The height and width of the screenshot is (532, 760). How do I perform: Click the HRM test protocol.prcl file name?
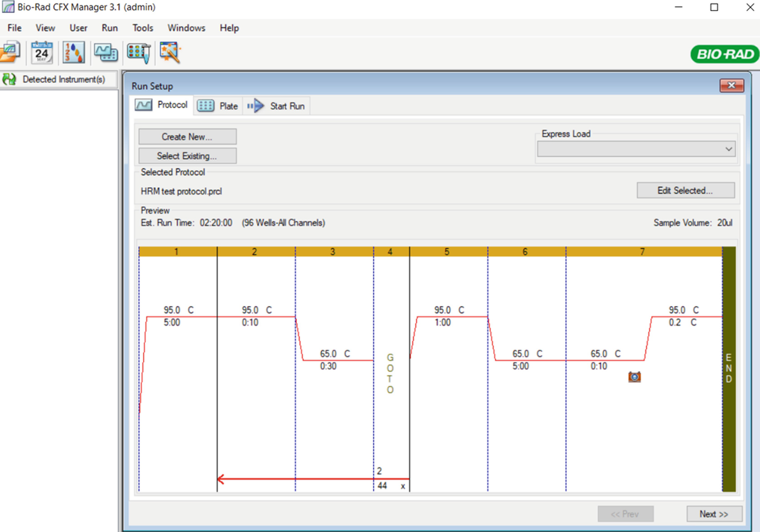181,191
